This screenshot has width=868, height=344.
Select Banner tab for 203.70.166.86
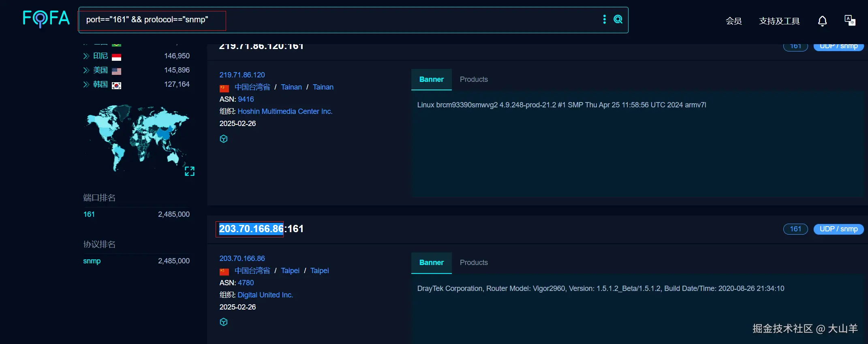(x=432, y=263)
